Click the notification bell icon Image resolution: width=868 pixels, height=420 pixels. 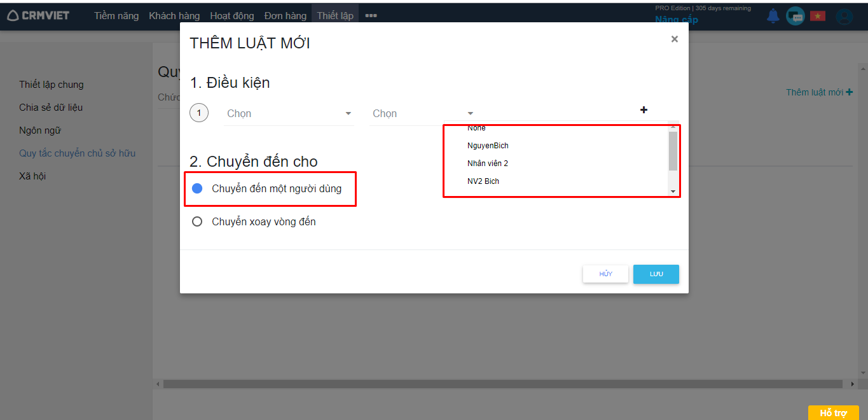click(x=773, y=17)
